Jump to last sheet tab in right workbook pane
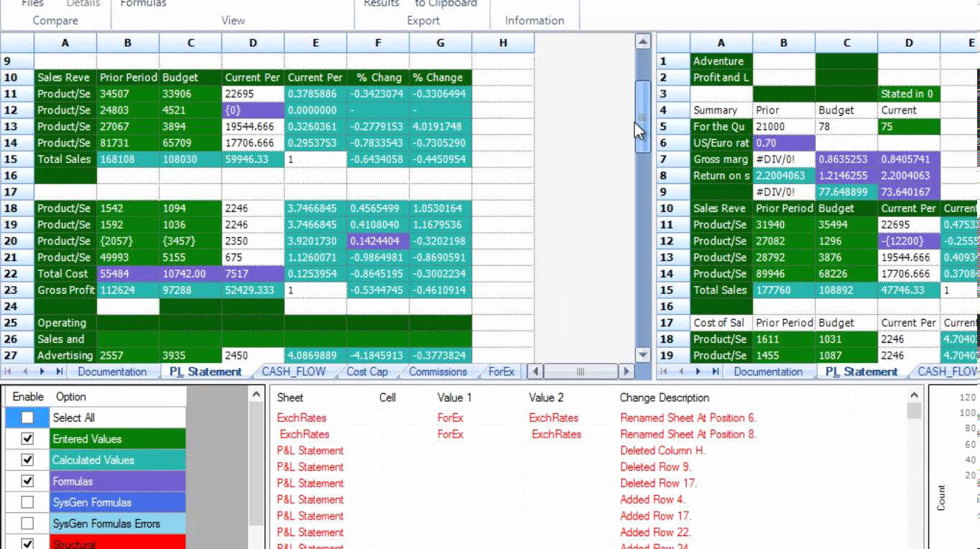Screen dimensions: 980x549 coord(715,372)
